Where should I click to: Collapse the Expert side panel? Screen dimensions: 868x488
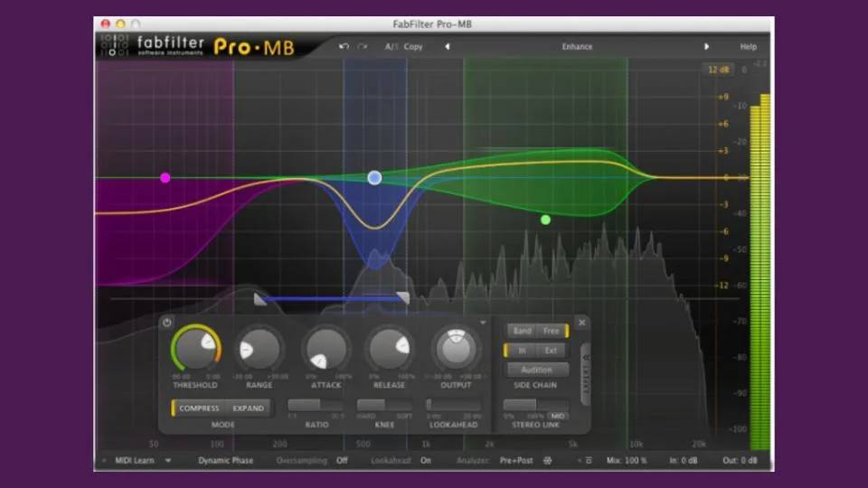point(586,374)
